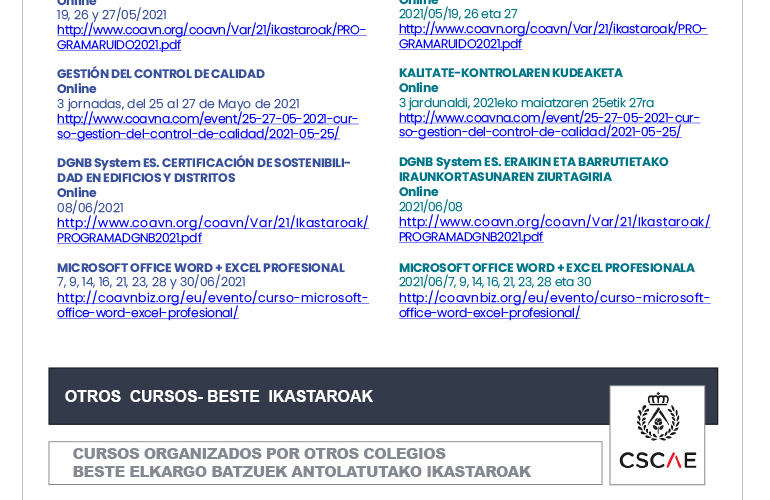The height and width of the screenshot is (500, 770).
Task: Click the CSCAE logo
Action: [x=657, y=435]
